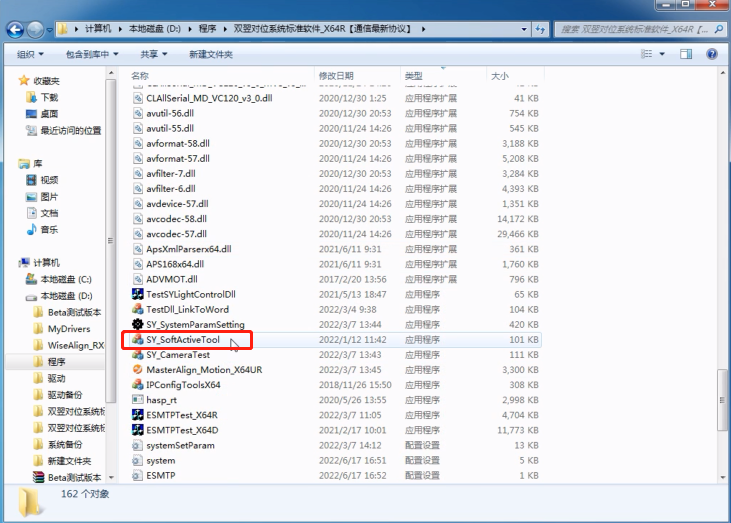This screenshot has width=731, height=523.
Task: Select 本地磁盘 (C:) in the navigation tree
Action: click(x=65, y=279)
